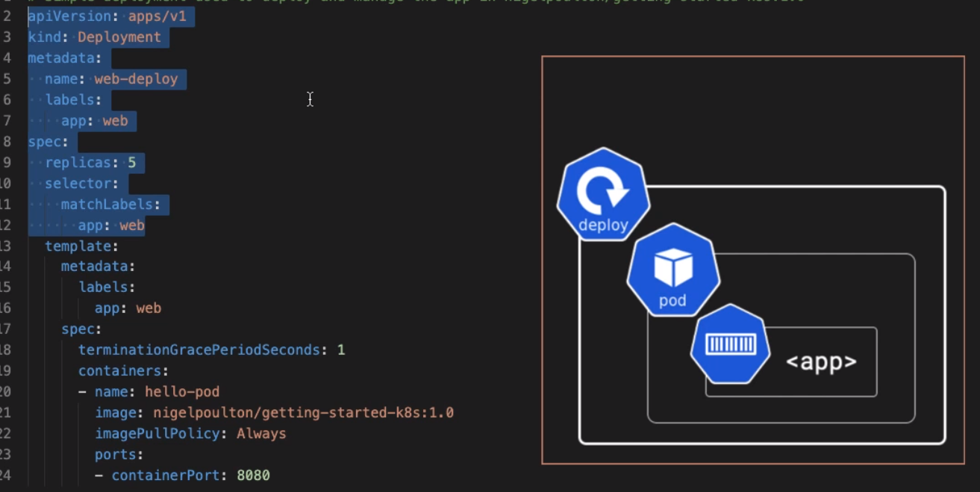This screenshot has width=980, height=492.
Task: Click 'containers' key on line 19
Action: (x=119, y=370)
